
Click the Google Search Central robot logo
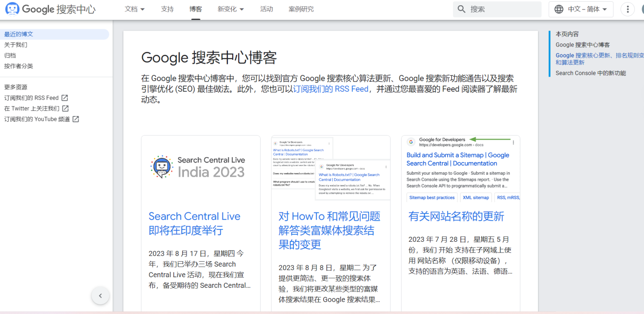click(x=12, y=8)
